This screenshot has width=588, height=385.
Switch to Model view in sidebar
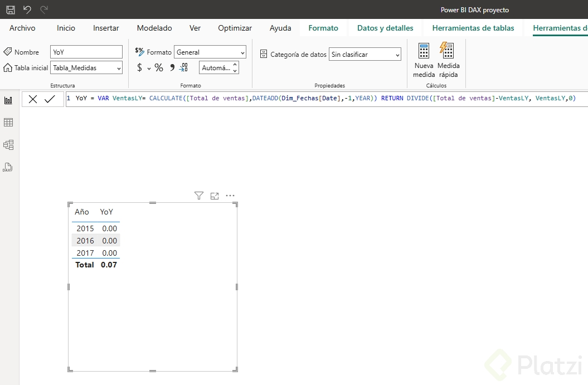coord(8,145)
